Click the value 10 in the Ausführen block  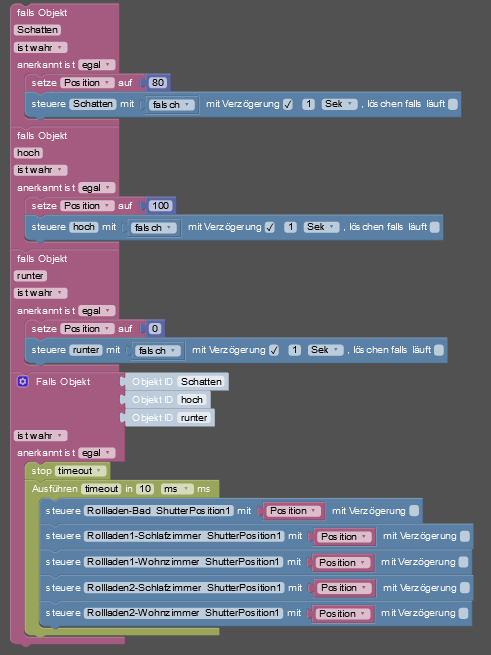click(145, 489)
